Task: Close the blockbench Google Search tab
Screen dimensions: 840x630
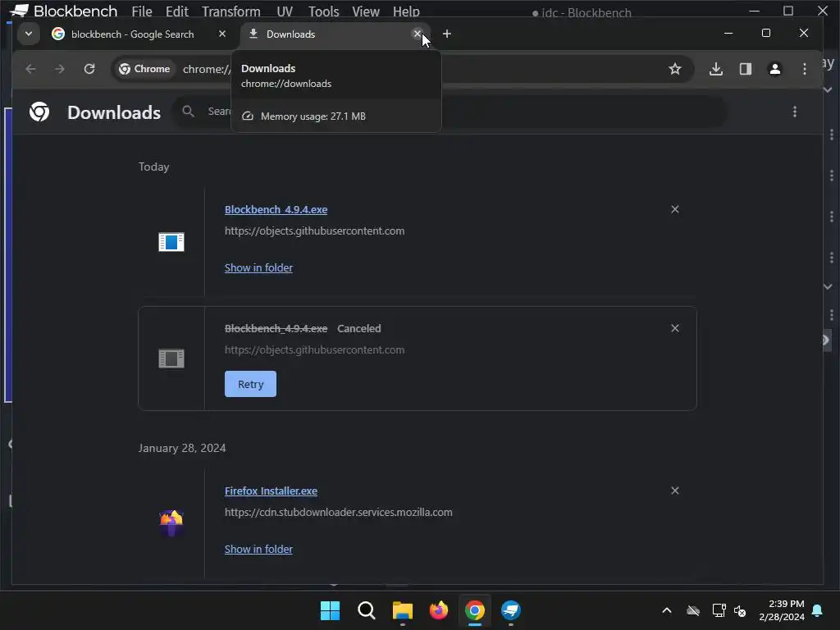Action: (x=221, y=34)
